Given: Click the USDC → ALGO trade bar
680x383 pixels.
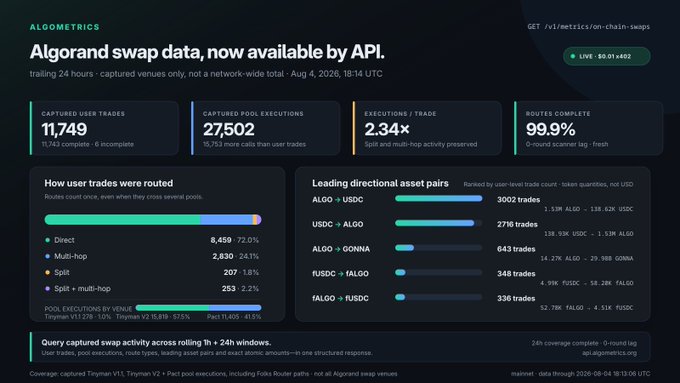Looking at the screenshot, I should click(x=435, y=223).
